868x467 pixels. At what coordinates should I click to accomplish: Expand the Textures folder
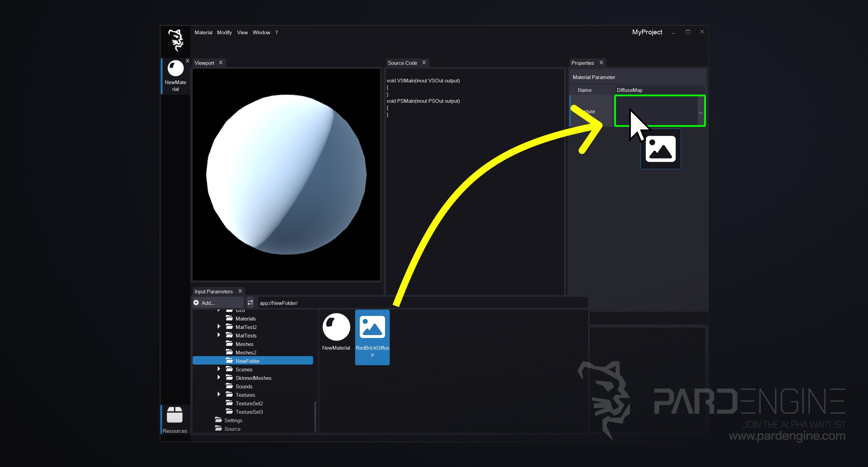coord(219,394)
